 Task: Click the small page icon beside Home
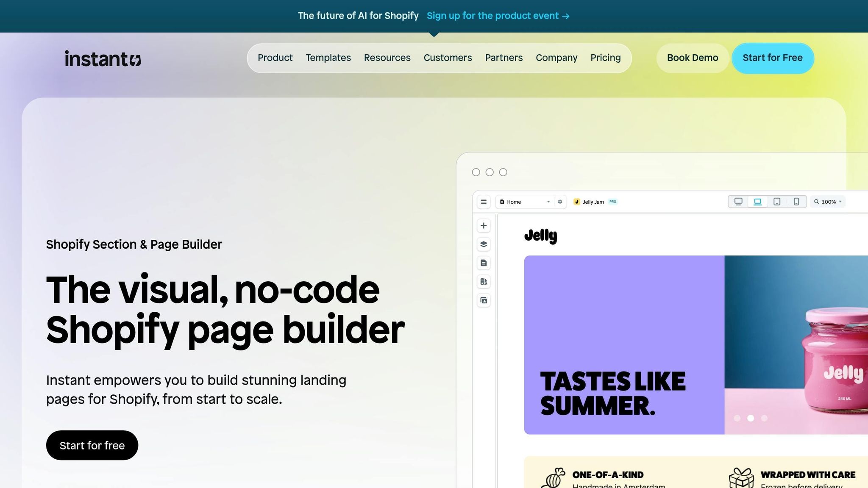tap(502, 202)
